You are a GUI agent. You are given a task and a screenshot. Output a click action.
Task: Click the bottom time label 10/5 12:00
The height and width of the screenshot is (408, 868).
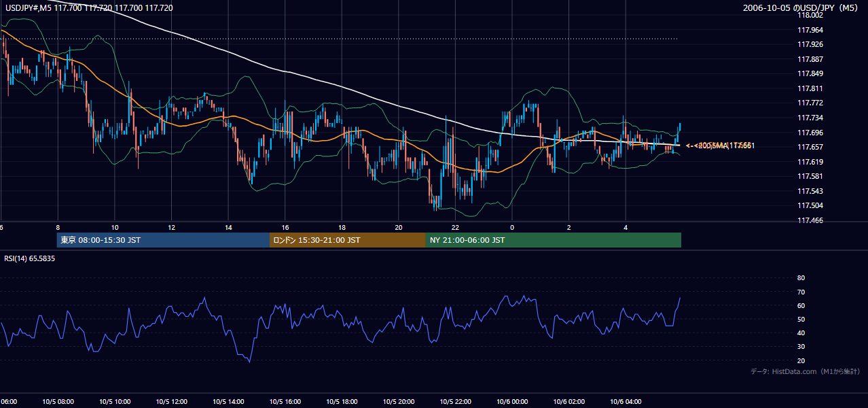pos(171,401)
